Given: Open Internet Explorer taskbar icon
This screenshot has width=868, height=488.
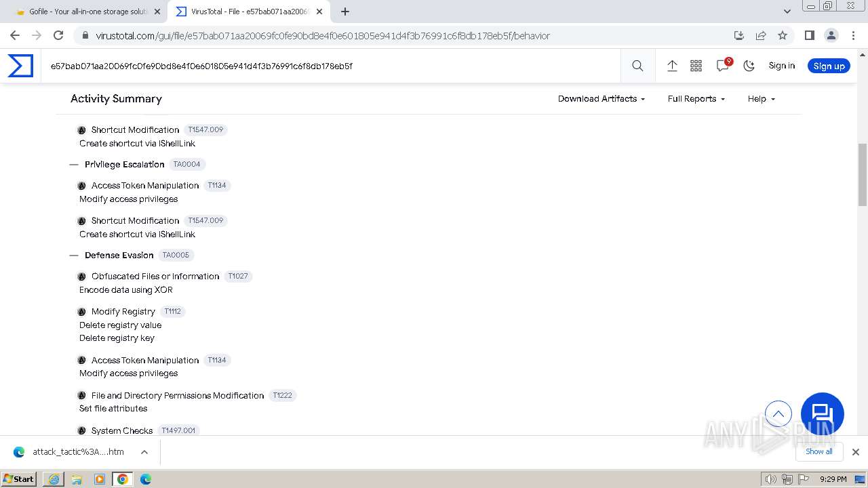Looking at the screenshot, I should tap(54, 479).
